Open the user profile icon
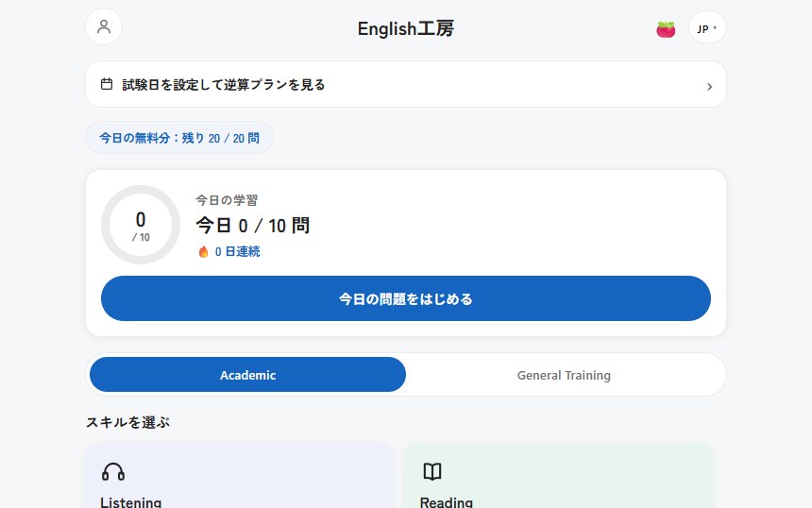812x508 pixels. (104, 26)
